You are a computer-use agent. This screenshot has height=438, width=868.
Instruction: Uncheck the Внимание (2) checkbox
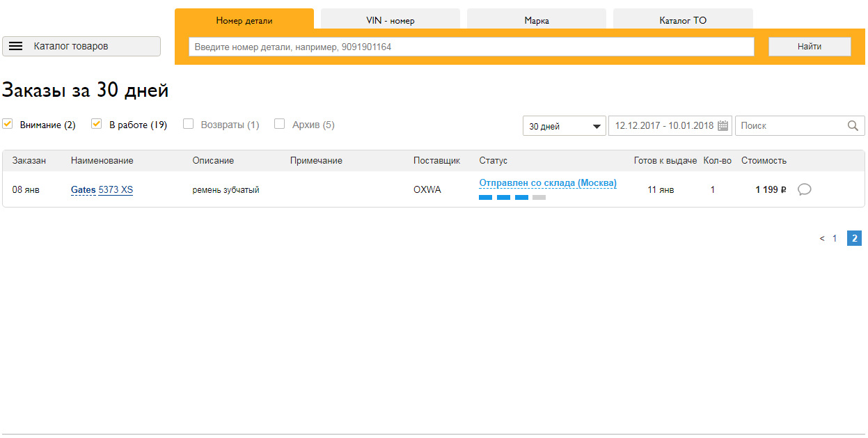(8, 124)
